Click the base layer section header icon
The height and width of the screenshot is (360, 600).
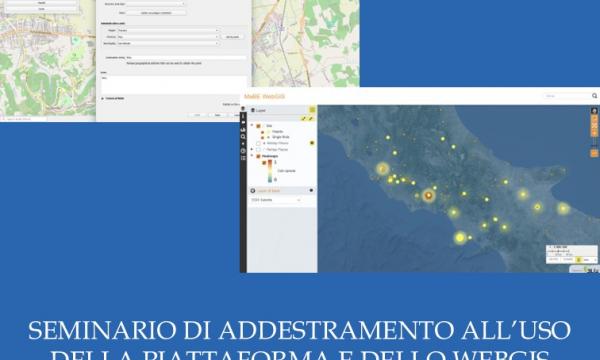(253, 191)
